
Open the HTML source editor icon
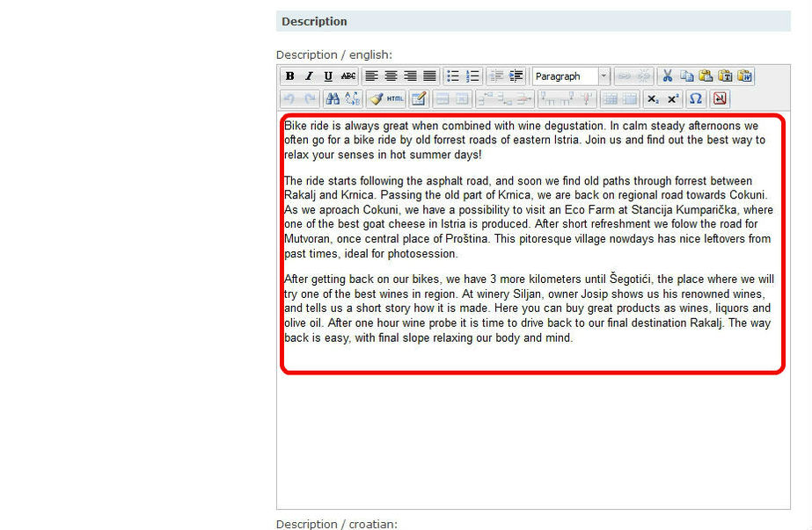[x=394, y=98]
